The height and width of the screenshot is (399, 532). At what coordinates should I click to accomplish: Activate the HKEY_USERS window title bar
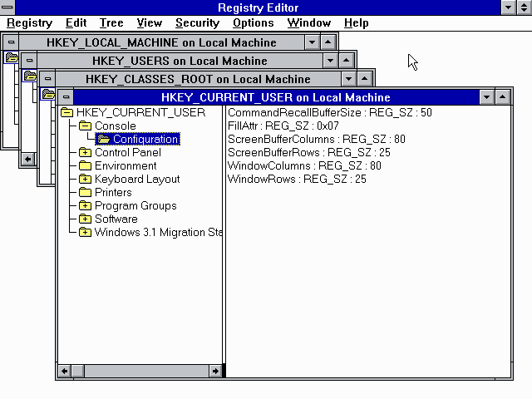coord(179,61)
